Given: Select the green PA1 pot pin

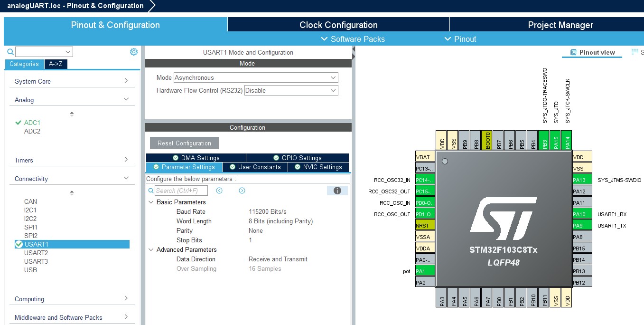Looking at the screenshot, I should 425,271.
